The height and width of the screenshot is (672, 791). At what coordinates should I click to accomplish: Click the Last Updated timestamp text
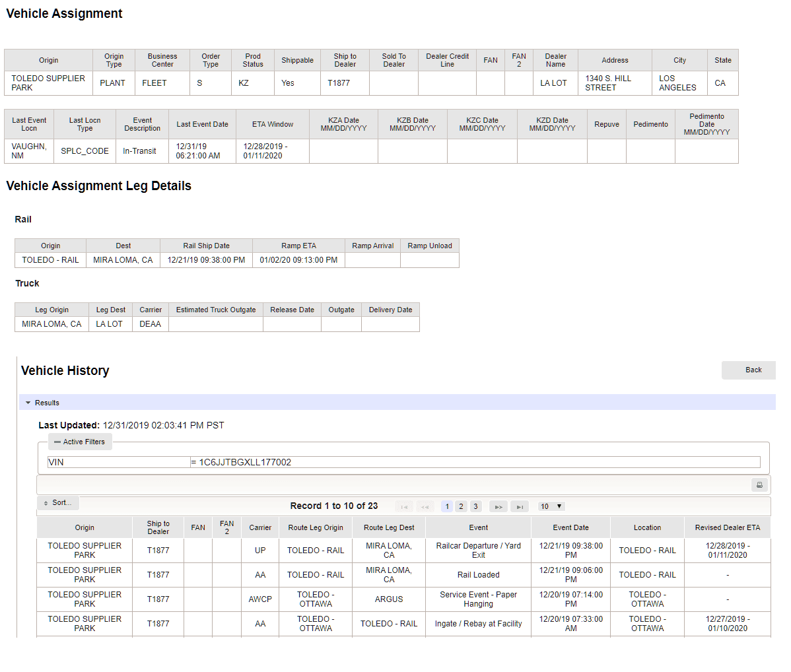point(164,425)
